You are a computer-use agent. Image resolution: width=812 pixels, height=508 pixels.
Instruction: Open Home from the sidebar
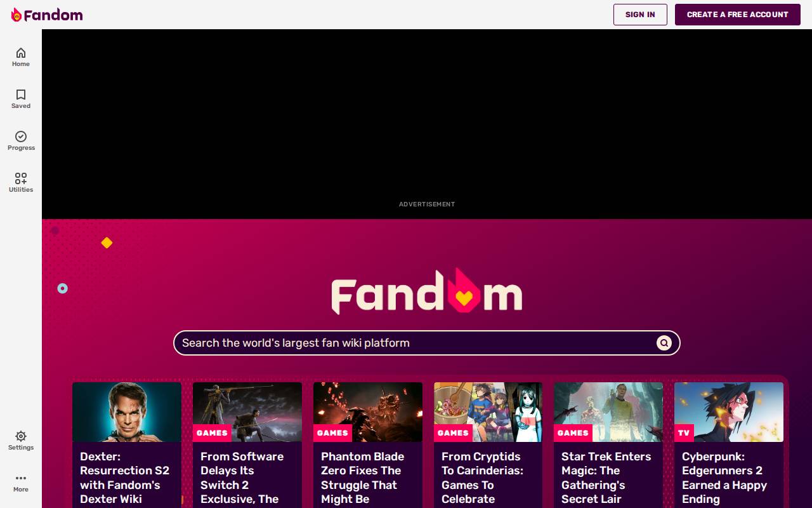(x=21, y=57)
